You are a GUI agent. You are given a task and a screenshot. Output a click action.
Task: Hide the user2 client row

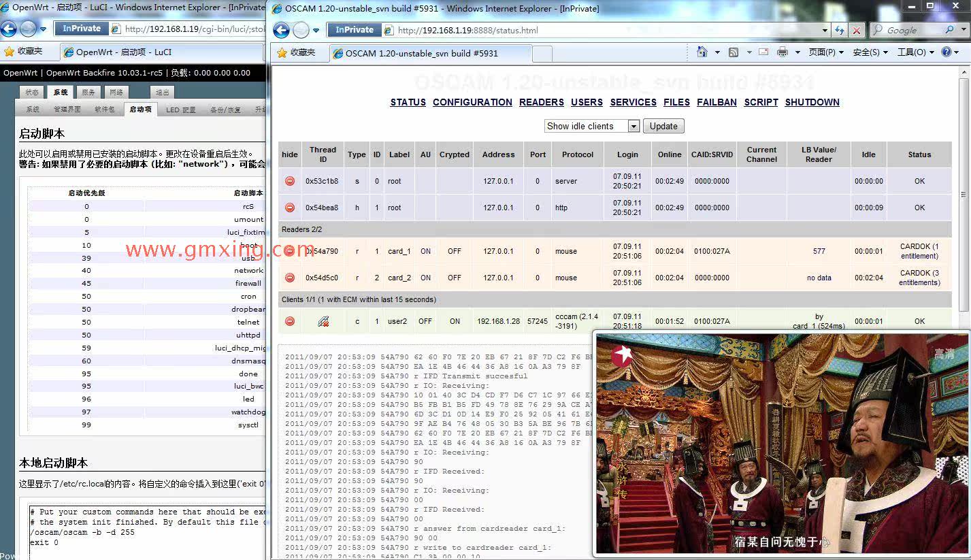click(x=290, y=321)
